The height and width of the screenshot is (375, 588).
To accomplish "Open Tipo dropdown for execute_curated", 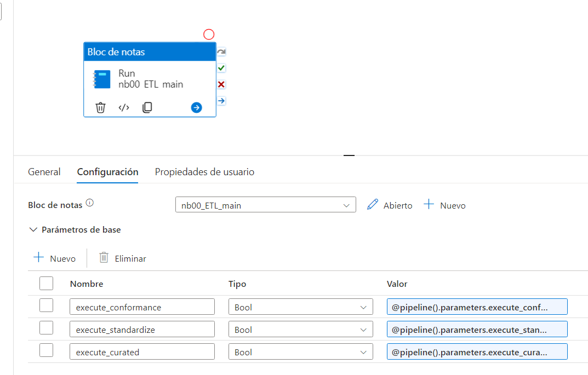I will click(300, 352).
